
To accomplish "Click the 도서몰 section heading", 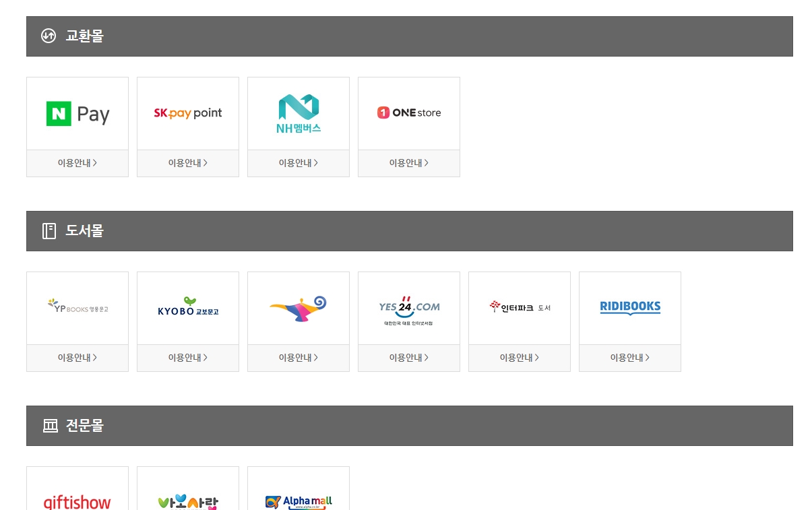I will [84, 231].
